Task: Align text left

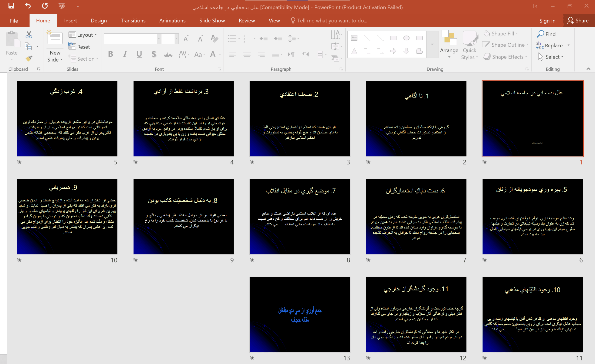Action: (233, 54)
